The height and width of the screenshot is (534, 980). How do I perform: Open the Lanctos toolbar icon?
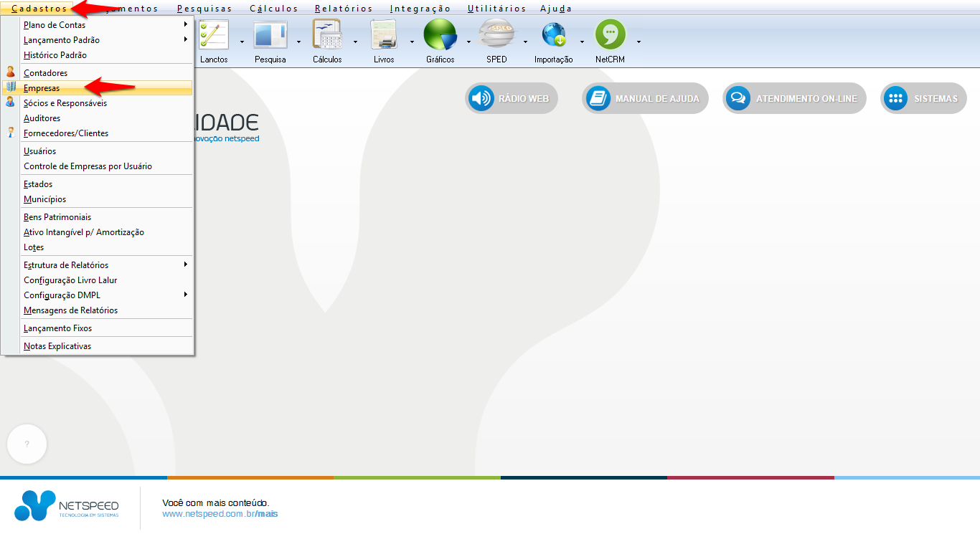point(214,36)
